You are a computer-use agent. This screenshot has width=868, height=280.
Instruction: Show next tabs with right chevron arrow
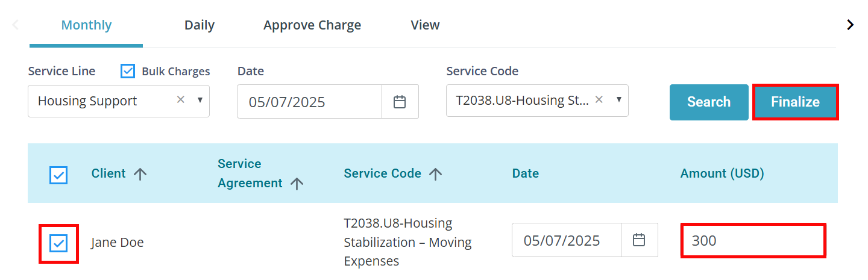(851, 25)
